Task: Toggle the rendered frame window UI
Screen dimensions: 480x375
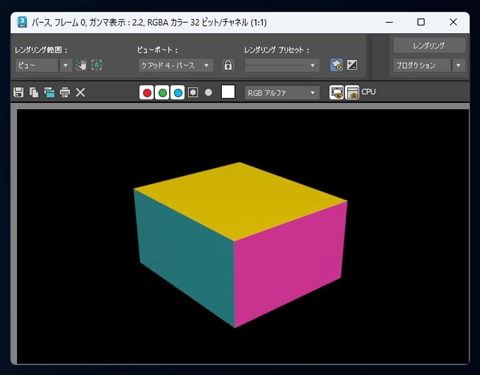Action: [352, 92]
